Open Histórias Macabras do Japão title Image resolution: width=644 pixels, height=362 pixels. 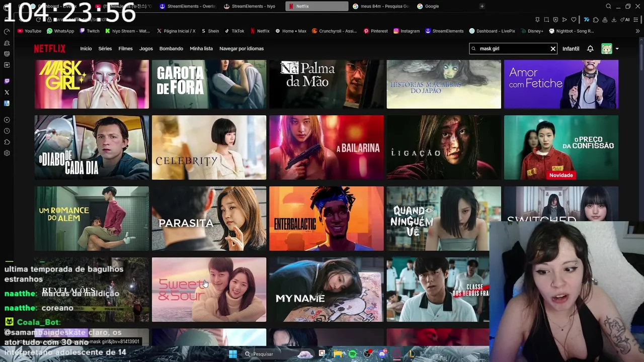pyautogui.click(x=444, y=84)
